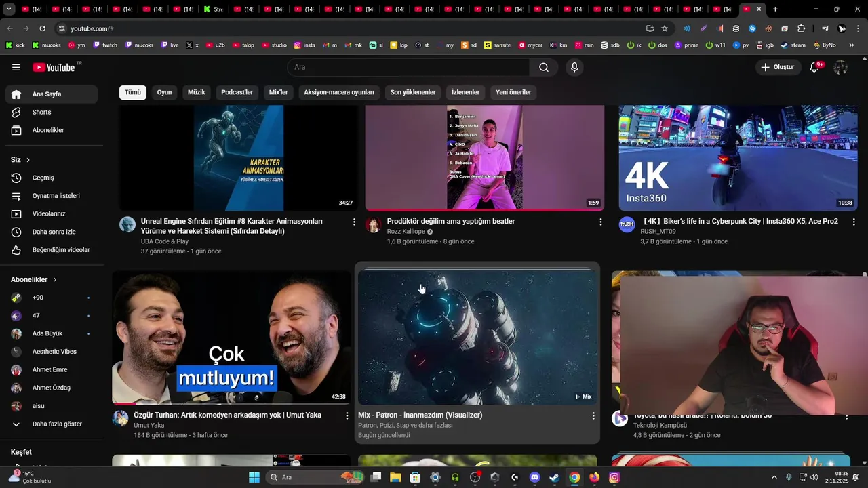The width and height of the screenshot is (868, 488).
Task: Open Aesthetic Vibes channel subscription
Action: [52, 352]
